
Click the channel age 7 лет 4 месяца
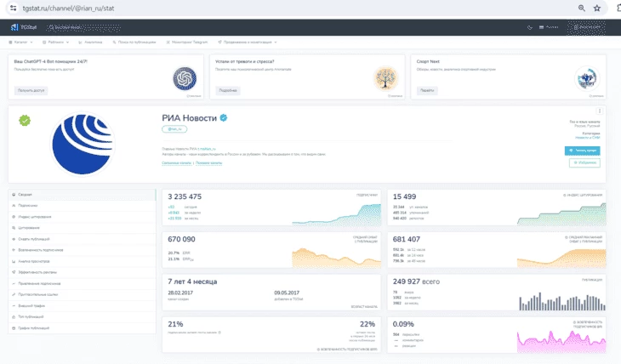192,282
